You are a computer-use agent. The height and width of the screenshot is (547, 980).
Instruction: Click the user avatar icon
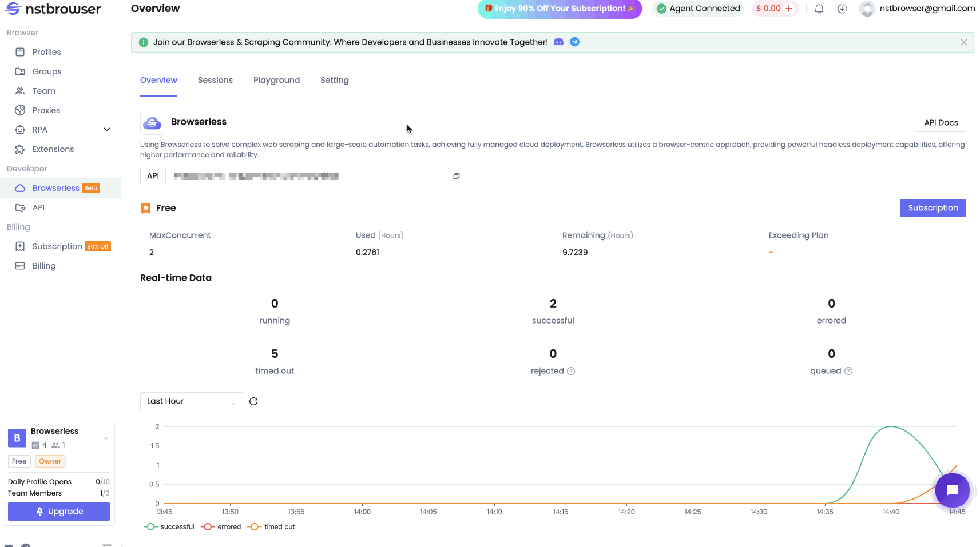pyautogui.click(x=867, y=9)
